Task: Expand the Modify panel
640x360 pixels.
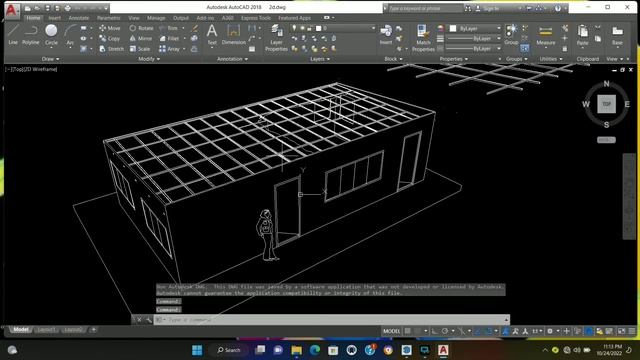Action: pos(149,59)
